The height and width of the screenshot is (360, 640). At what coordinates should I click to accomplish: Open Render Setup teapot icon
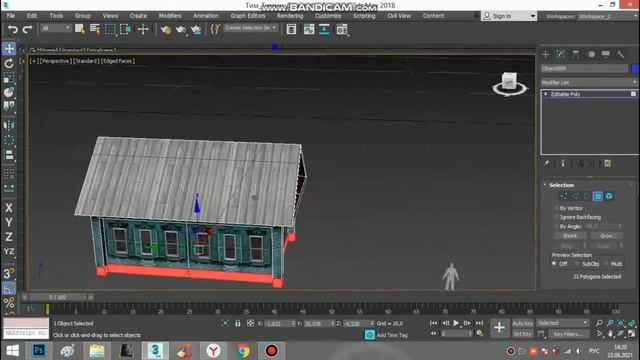tap(181, 29)
